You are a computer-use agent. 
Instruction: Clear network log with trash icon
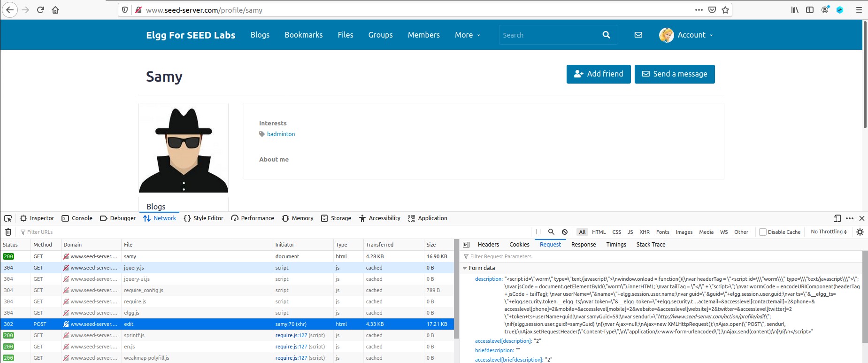8,232
